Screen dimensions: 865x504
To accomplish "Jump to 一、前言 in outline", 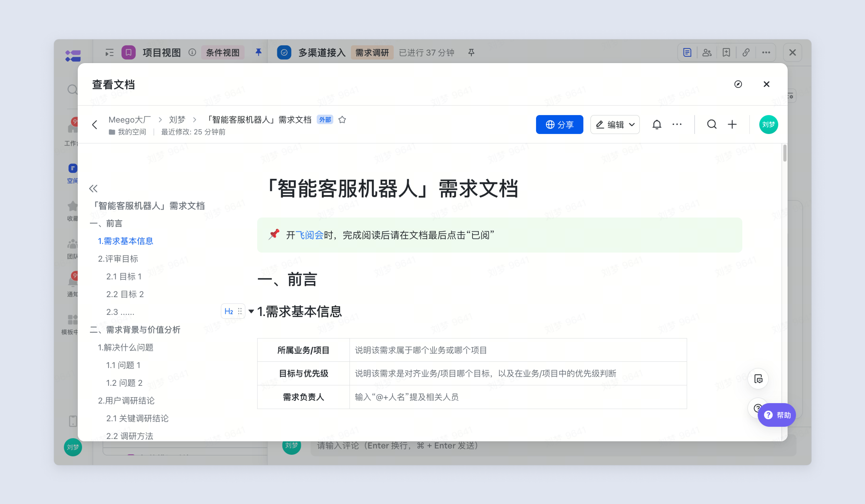I will tap(106, 224).
